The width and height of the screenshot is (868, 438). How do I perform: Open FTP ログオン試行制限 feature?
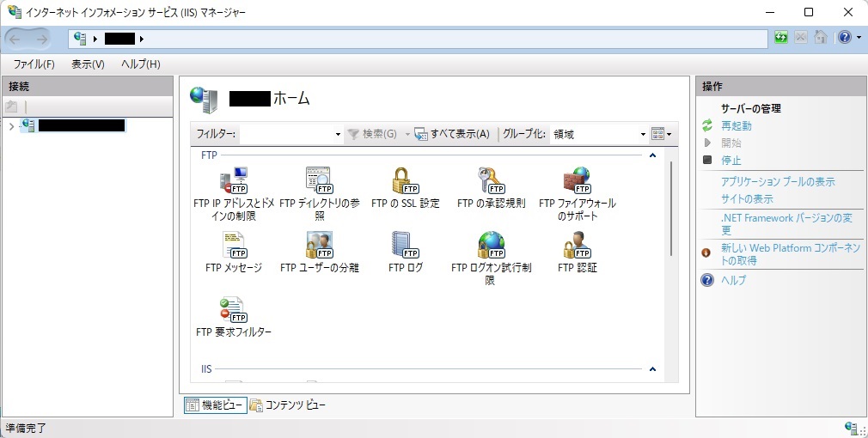point(491,259)
